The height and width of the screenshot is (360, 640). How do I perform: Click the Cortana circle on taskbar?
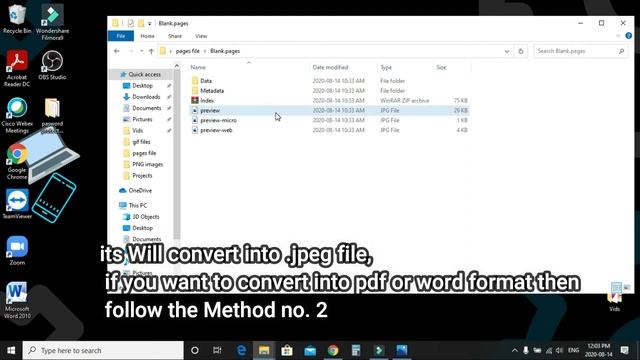[x=195, y=350]
